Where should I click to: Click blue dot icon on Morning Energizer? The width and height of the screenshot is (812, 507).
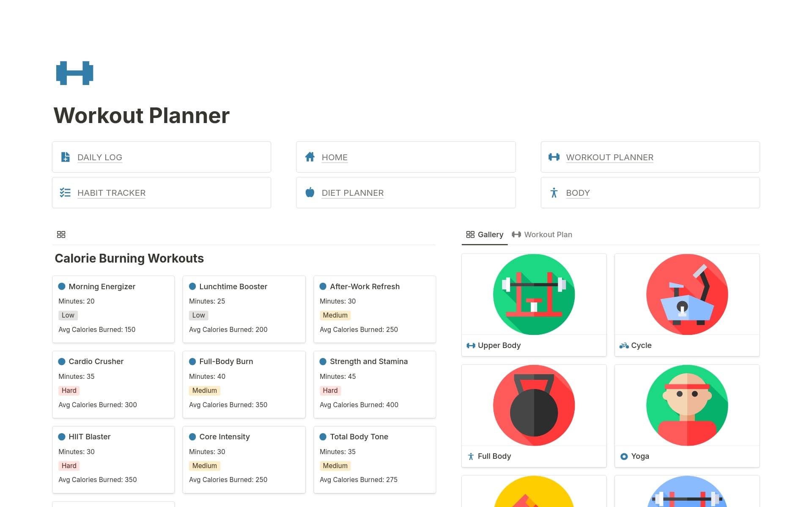click(x=62, y=286)
